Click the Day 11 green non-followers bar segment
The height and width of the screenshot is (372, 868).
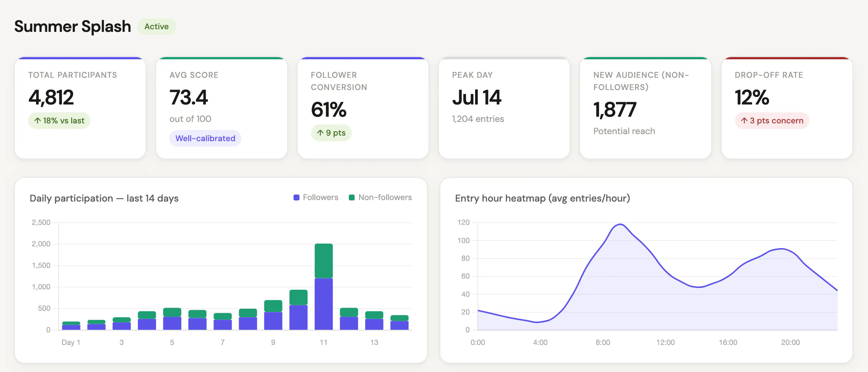coord(324,261)
